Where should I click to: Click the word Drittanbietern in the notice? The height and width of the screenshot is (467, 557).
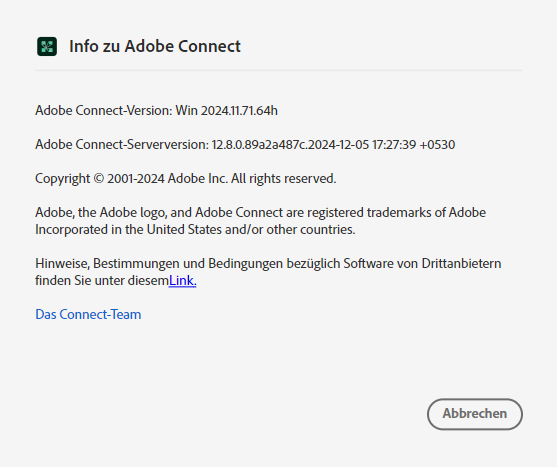click(x=461, y=264)
